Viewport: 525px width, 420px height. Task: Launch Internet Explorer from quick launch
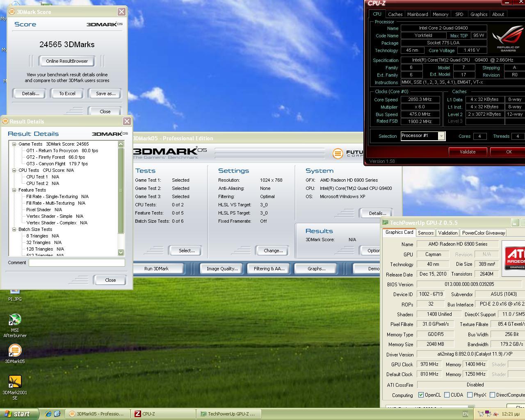tap(48, 414)
